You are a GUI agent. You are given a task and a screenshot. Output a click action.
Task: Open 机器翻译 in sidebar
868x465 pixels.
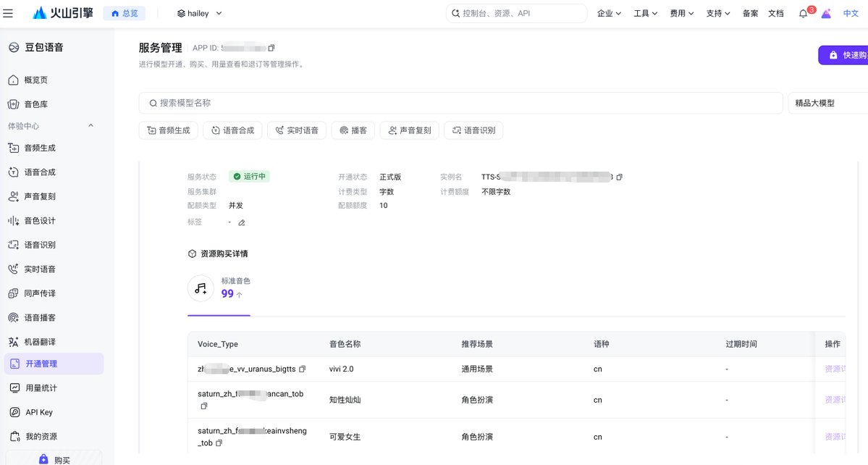click(53, 342)
